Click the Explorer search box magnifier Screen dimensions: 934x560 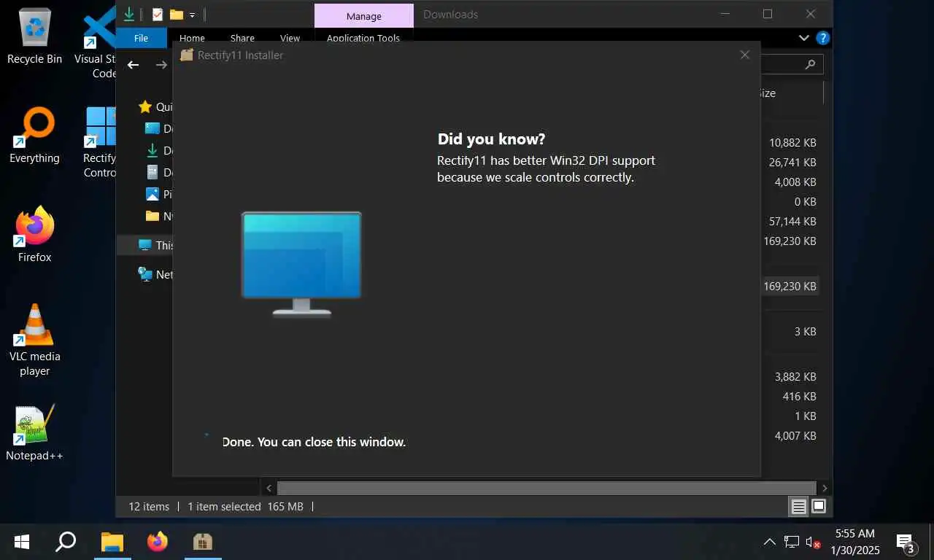810,64
